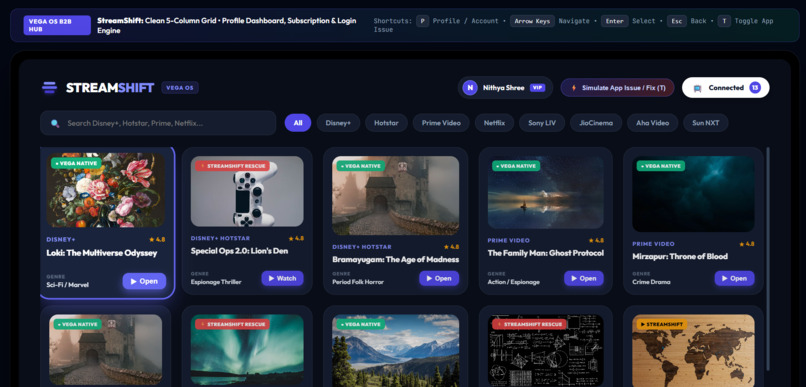Click the Esc shortcut key badge
This screenshot has height=387, width=806.
click(x=676, y=21)
